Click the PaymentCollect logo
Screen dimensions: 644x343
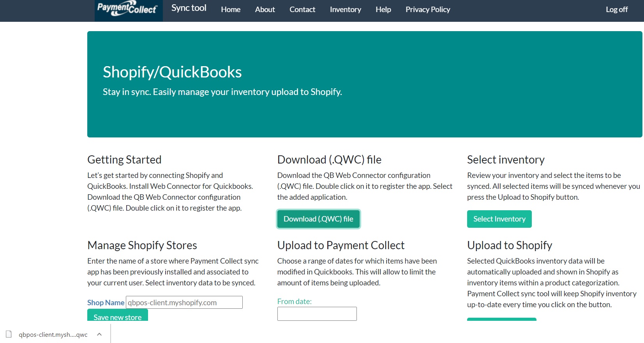coord(128,9)
